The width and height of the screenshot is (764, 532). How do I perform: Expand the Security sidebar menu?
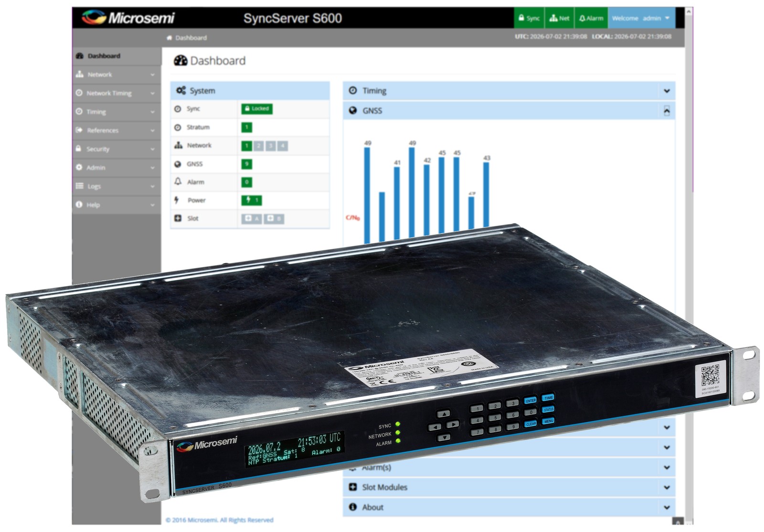coord(117,149)
